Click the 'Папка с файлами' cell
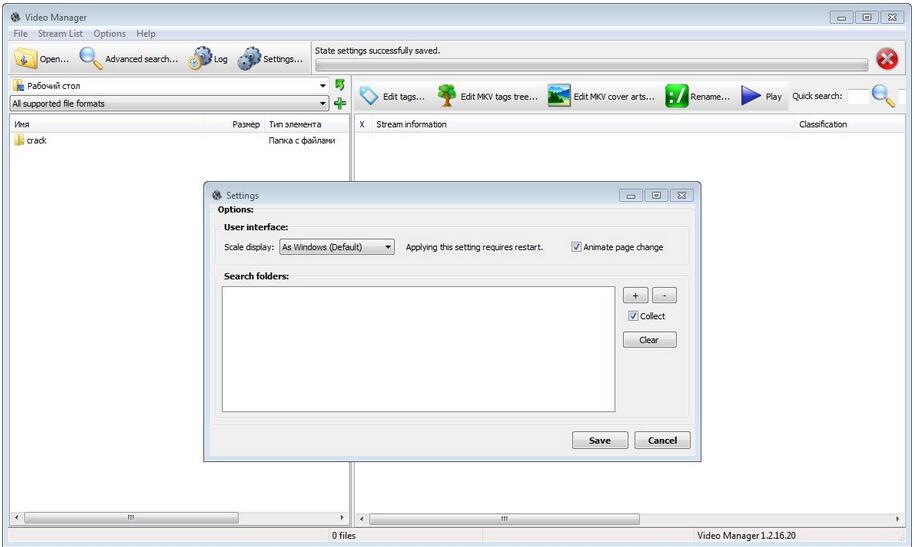 coord(302,140)
